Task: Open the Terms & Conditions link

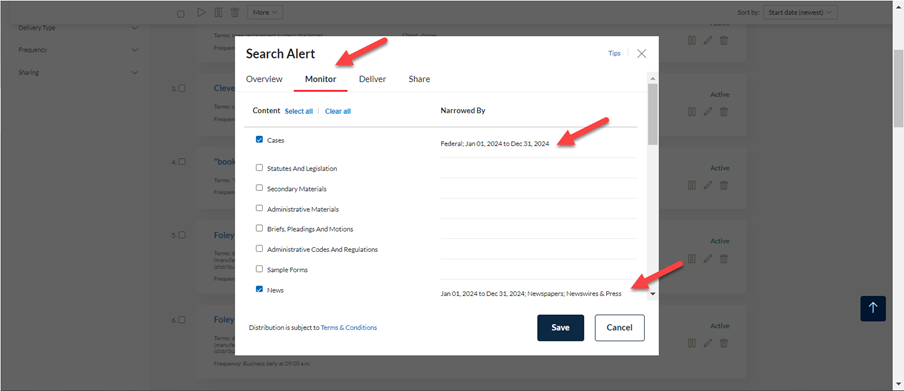Action: 349,328
